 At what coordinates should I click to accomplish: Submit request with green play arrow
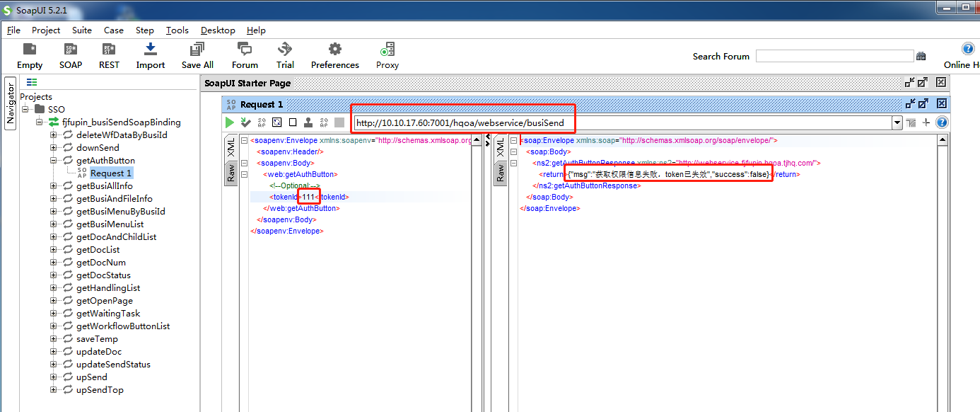[230, 122]
